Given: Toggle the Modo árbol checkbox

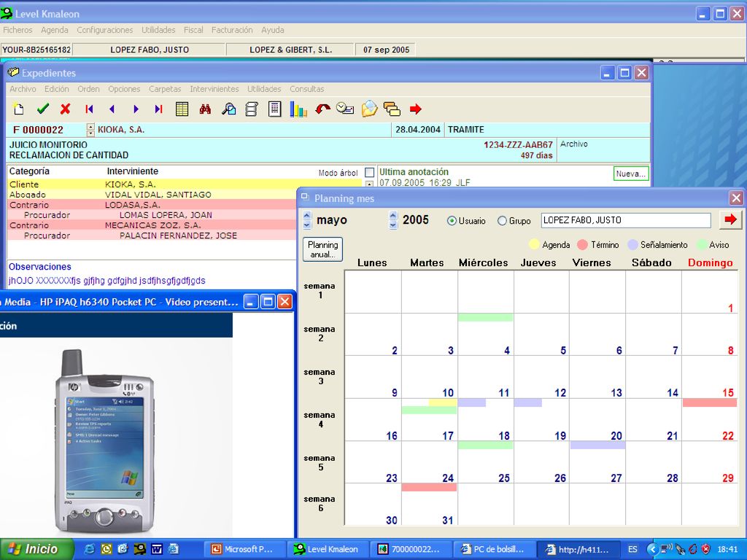Looking at the screenshot, I should point(369,172).
